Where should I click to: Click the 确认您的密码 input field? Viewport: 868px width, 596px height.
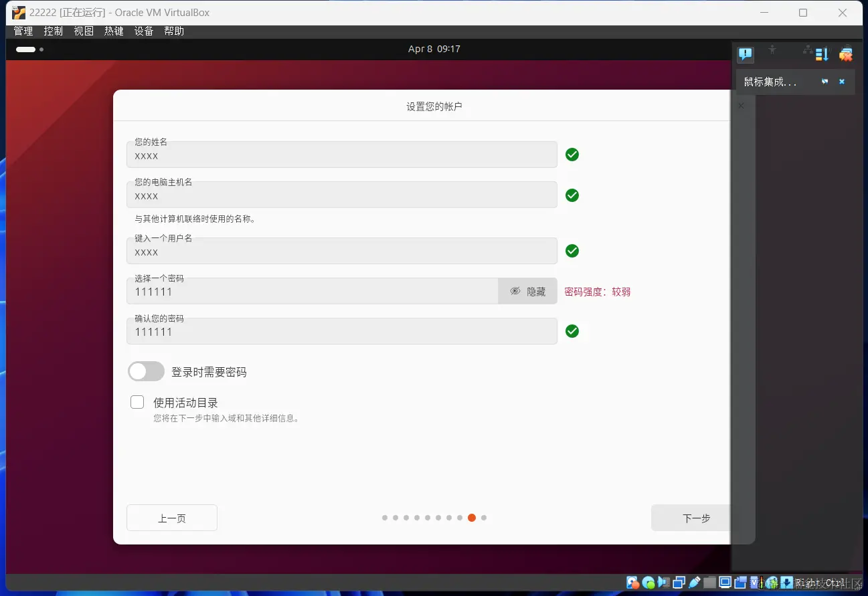(342, 331)
